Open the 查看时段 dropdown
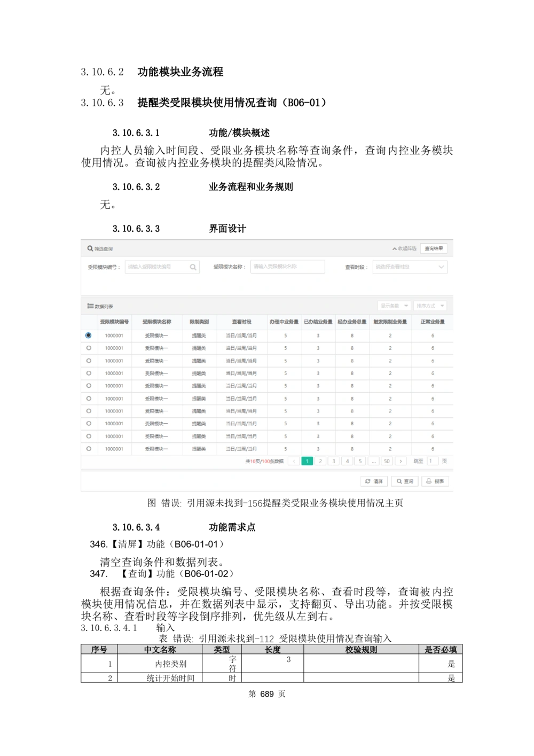Image resolution: width=534 pixels, height=756 pixels. pos(410,267)
